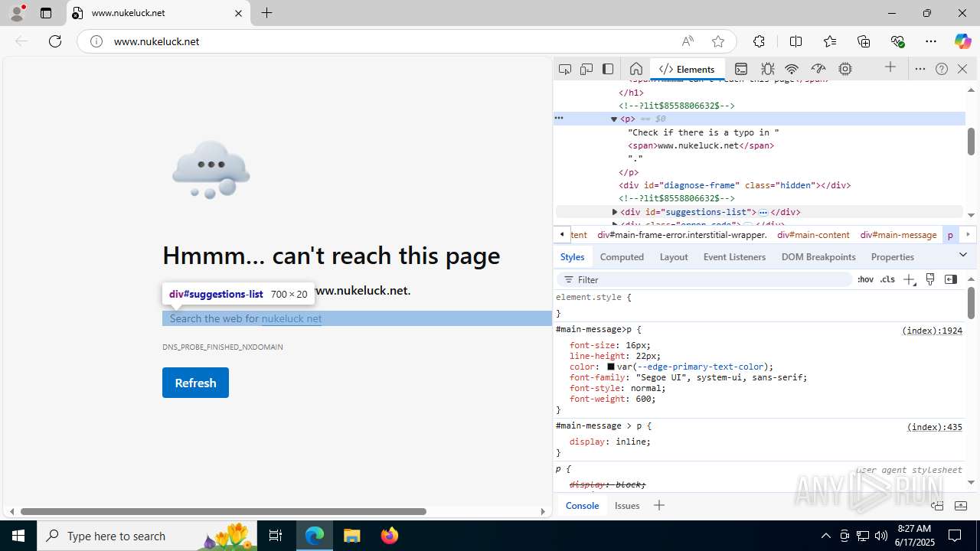Open Collections in toolbar
This screenshot has width=980, height=551.
864,41
